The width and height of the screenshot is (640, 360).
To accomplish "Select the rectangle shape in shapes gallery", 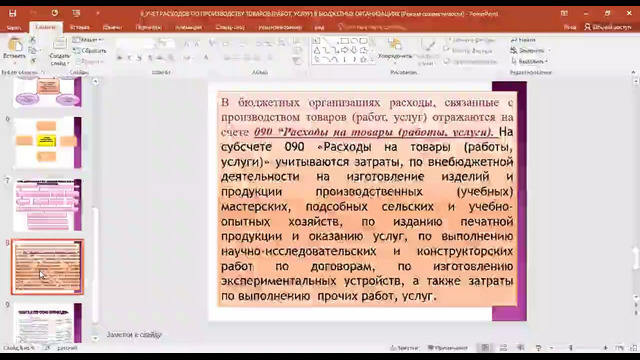I will tap(344, 41).
